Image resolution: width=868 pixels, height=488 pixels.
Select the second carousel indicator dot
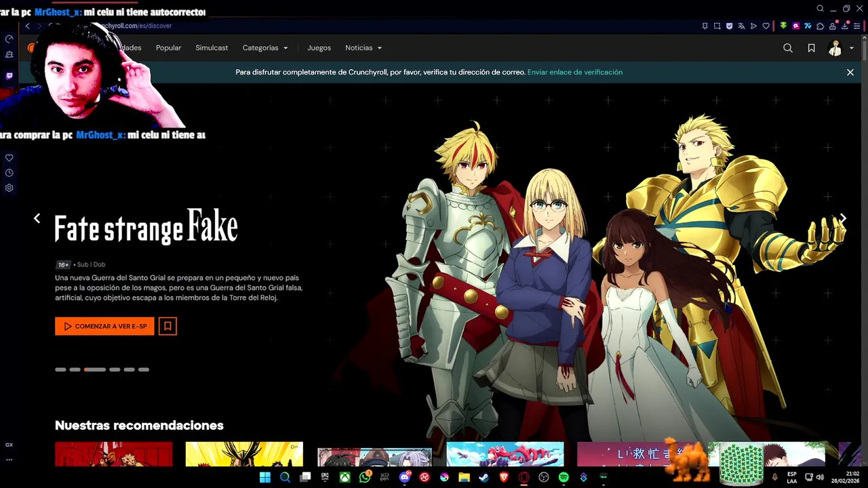[x=75, y=369]
